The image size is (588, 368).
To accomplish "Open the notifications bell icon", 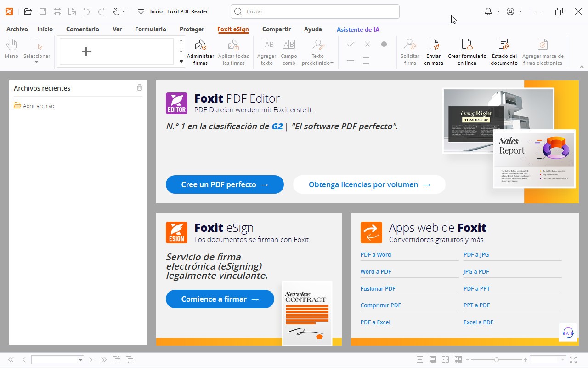I will tap(488, 11).
